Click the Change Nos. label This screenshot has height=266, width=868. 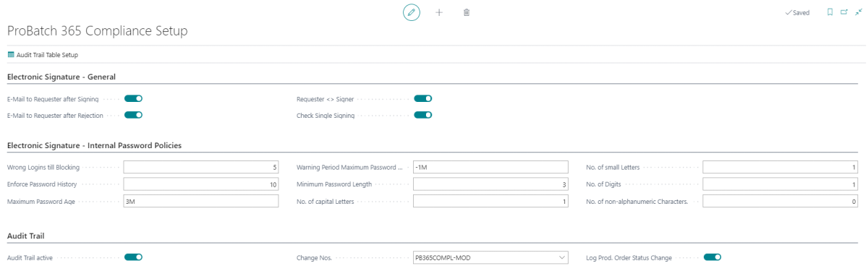315,257
